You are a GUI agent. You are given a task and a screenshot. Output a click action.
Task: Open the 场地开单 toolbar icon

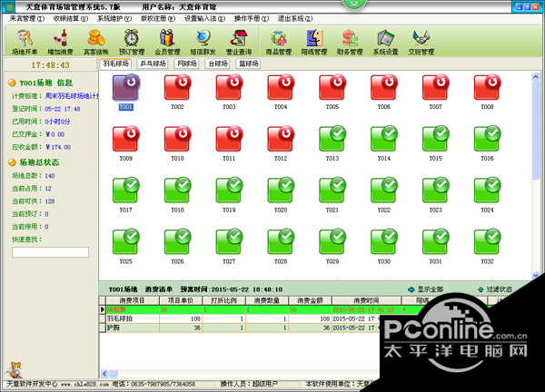25,42
